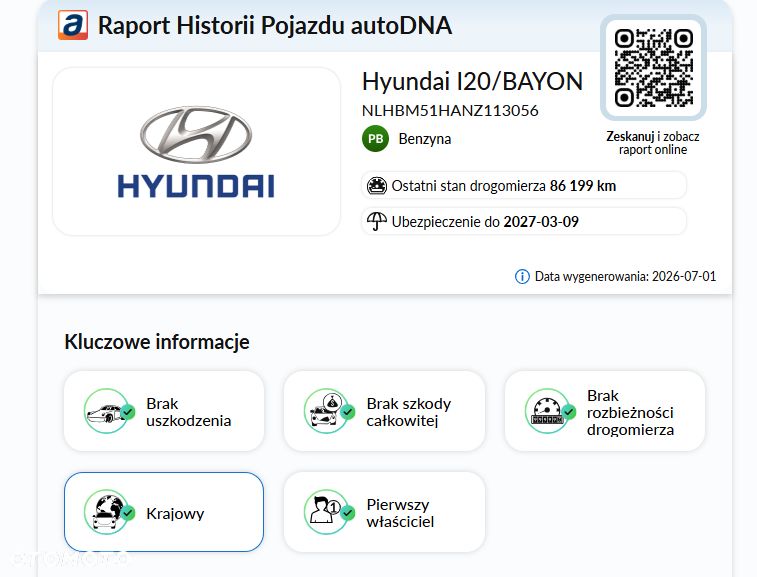The width and height of the screenshot is (757, 577).
Task: Click Ubezpieczenie do 2027-03-09 field
Action: (524, 222)
